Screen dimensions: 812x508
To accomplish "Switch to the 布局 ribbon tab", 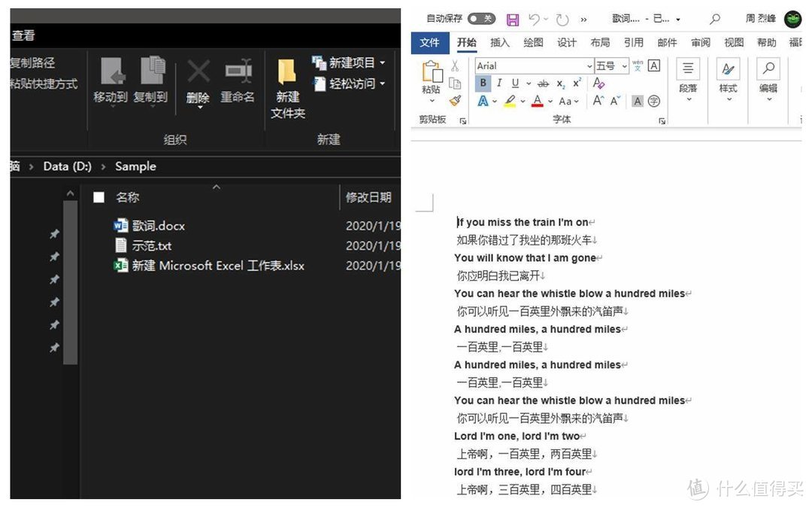I will pyautogui.click(x=600, y=42).
